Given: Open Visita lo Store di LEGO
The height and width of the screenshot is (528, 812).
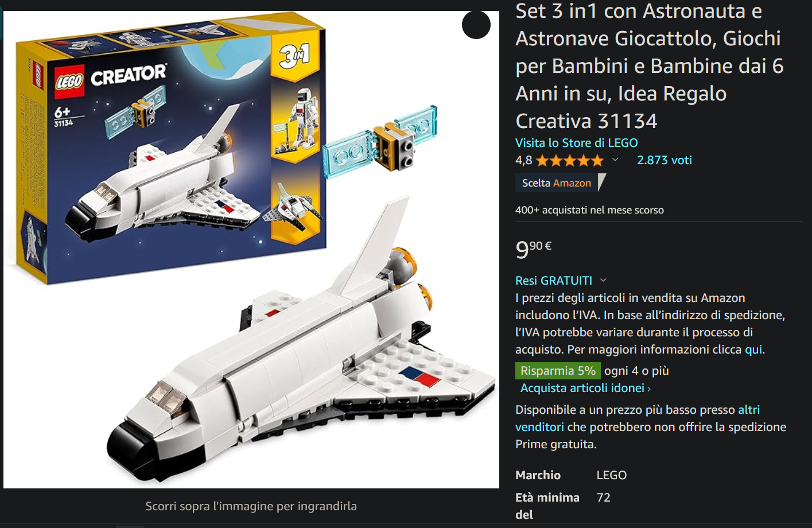Looking at the screenshot, I should tap(577, 143).
